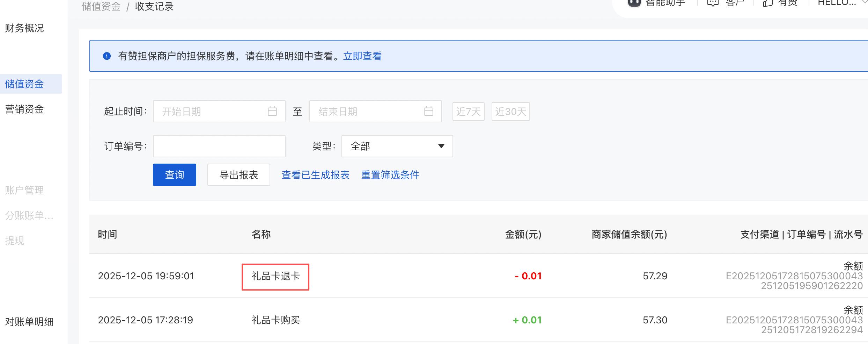
Task: Open the 智能助手 robot icon
Action: click(x=634, y=3)
